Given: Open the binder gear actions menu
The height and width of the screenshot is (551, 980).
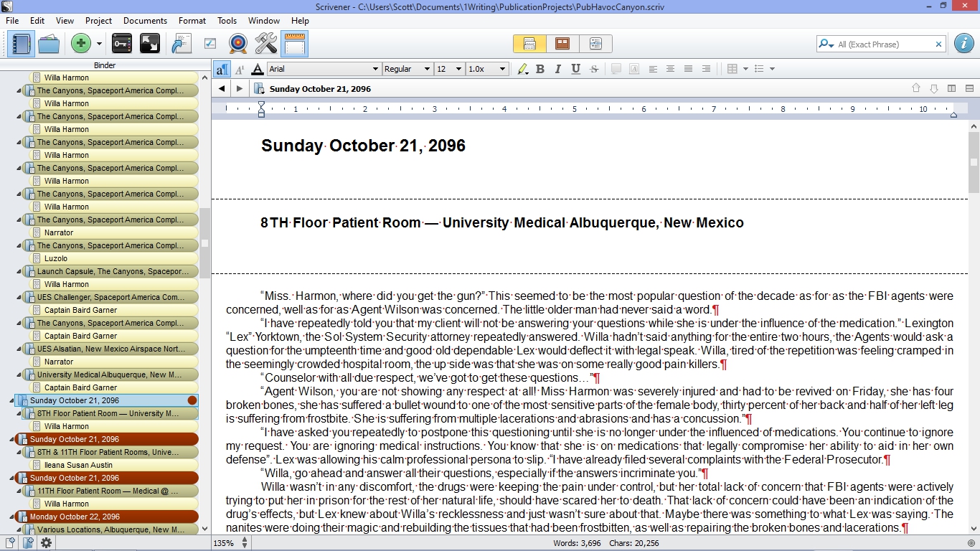Looking at the screenshot, I should click(x=46, y=543).
